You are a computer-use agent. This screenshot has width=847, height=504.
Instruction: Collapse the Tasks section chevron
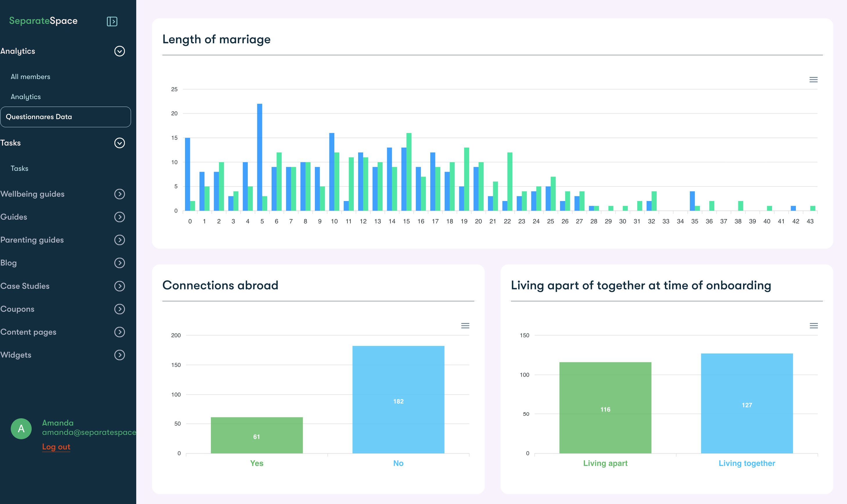(x=120, y=143)
